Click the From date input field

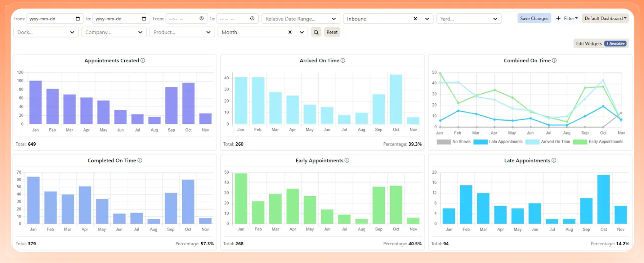coord(54,18)
